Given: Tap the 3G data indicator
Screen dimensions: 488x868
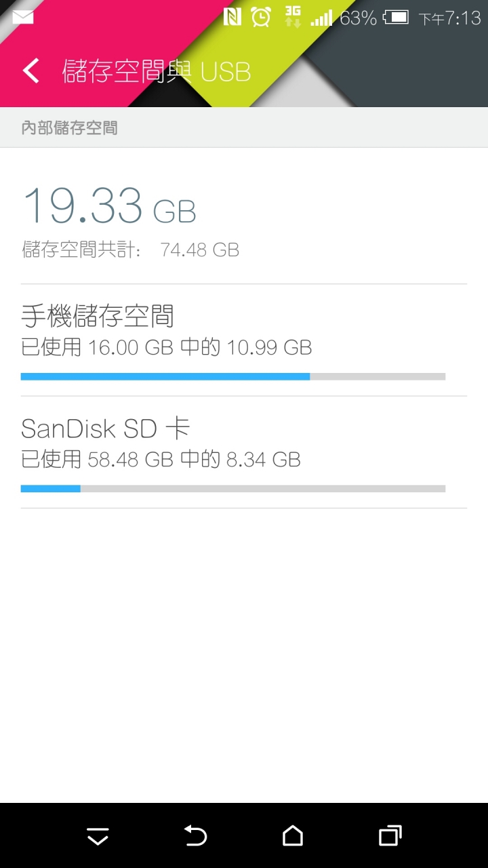Looking at the screenshot, I should click(x=293, y=17).
